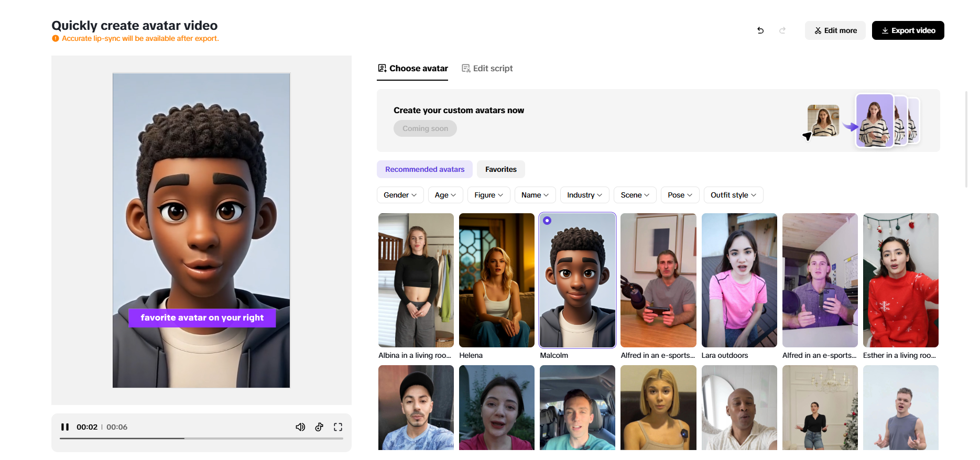Click the redo arrow icon
This screenshot has width=980, height=460.
(x=782, y=30)
